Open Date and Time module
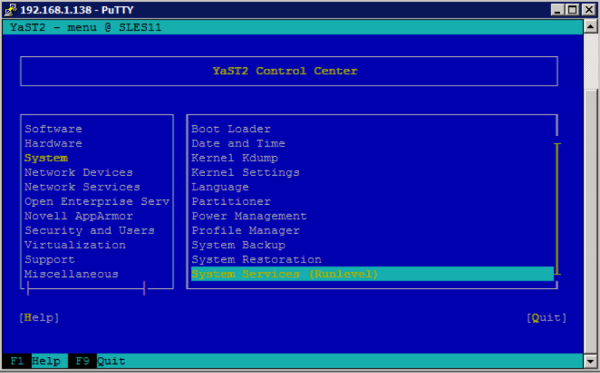This screenshot has width=600, height=373. (238, 143)
